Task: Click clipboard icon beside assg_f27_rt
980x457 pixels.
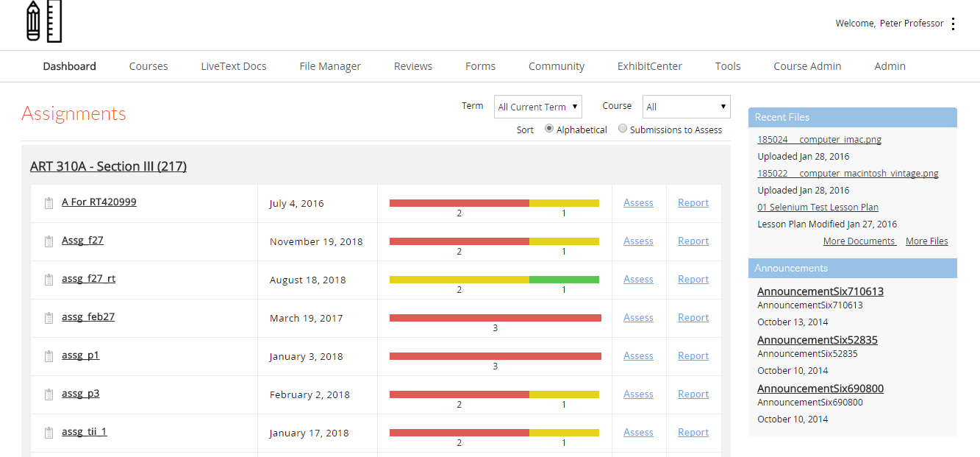Action: 49,280
